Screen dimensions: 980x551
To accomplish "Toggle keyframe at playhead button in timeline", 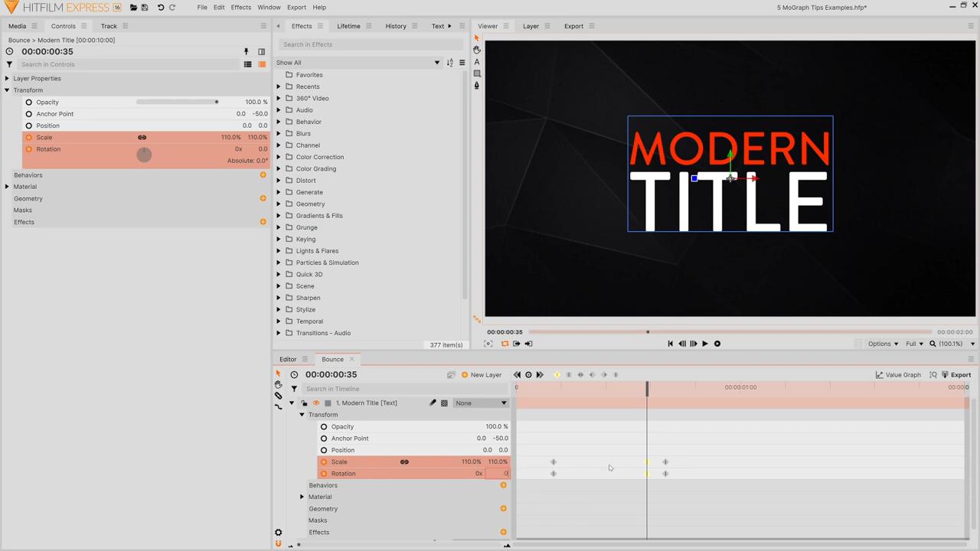I will (x=528, y=375).
